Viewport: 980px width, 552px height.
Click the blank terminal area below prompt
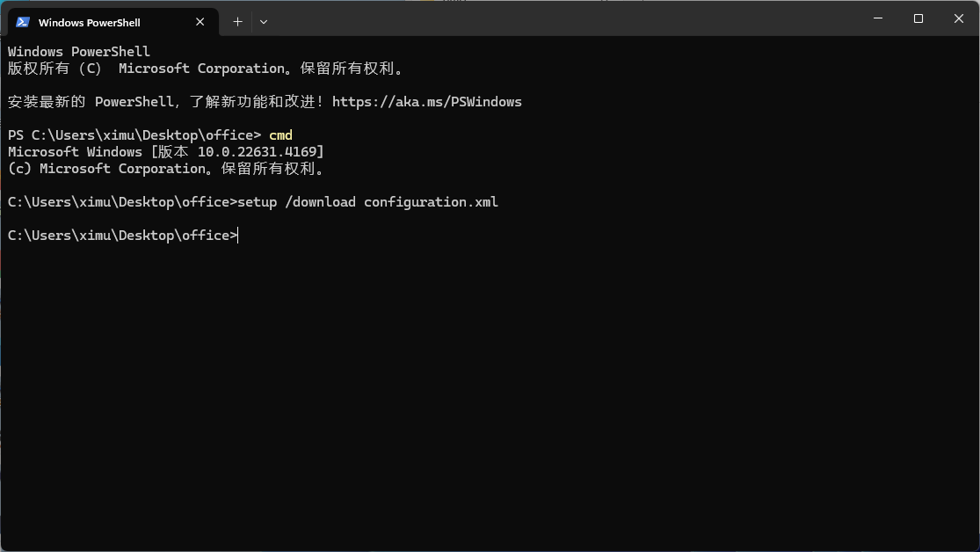tap(490, 394)
